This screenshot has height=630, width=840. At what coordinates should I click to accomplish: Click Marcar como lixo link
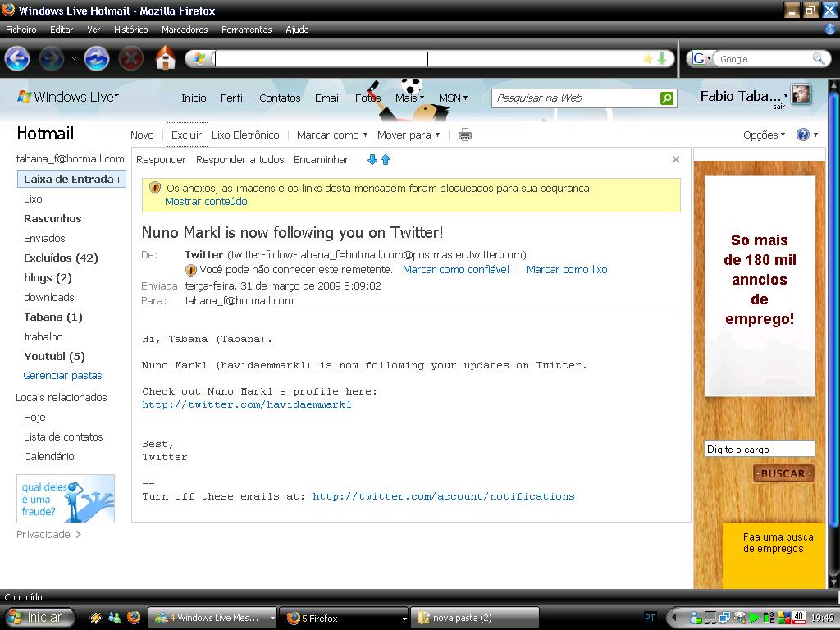[567, 269]
